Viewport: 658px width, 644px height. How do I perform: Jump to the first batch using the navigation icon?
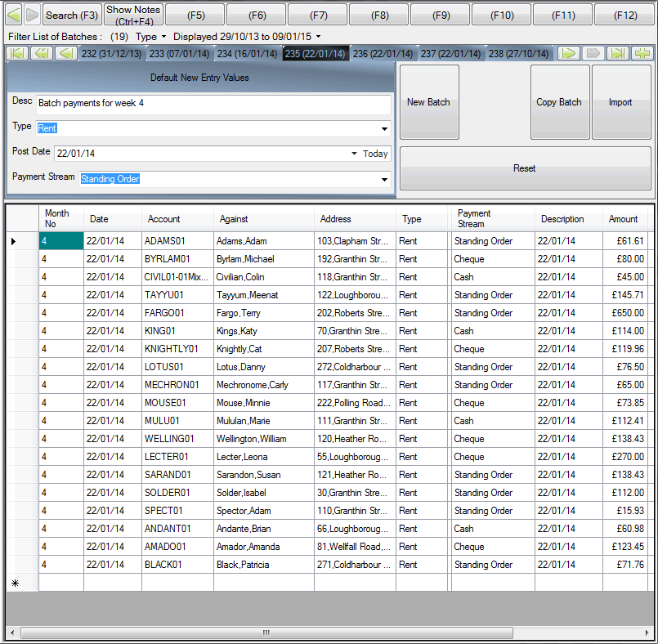point(17,53)
